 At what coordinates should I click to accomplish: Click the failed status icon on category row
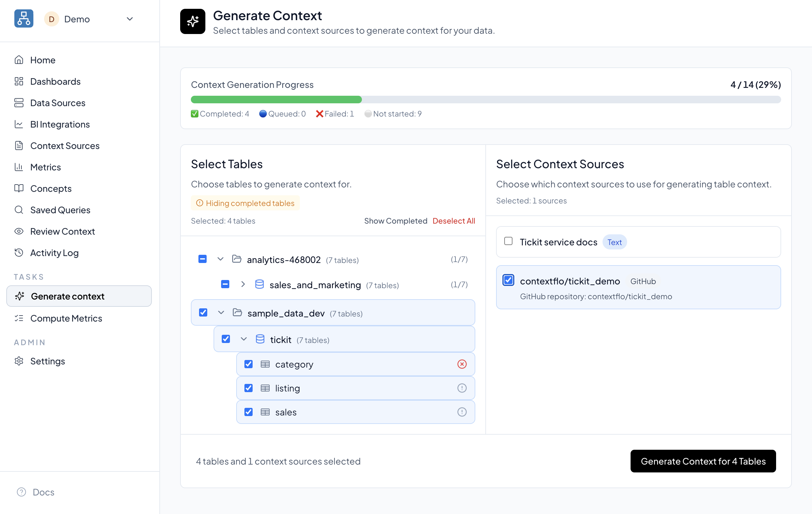click(x=462, y=364)
